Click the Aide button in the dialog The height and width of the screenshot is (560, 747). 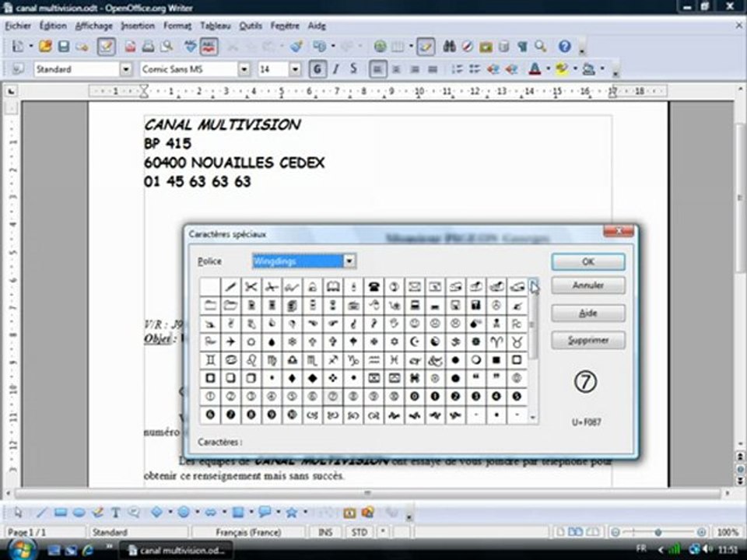coord(588,313)
